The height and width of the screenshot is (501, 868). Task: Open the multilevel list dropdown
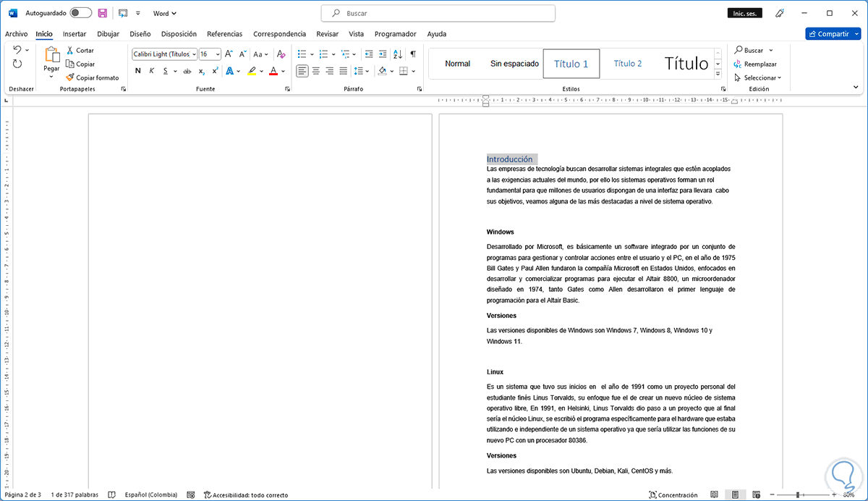pyautogui.click(x=355, y=54)
